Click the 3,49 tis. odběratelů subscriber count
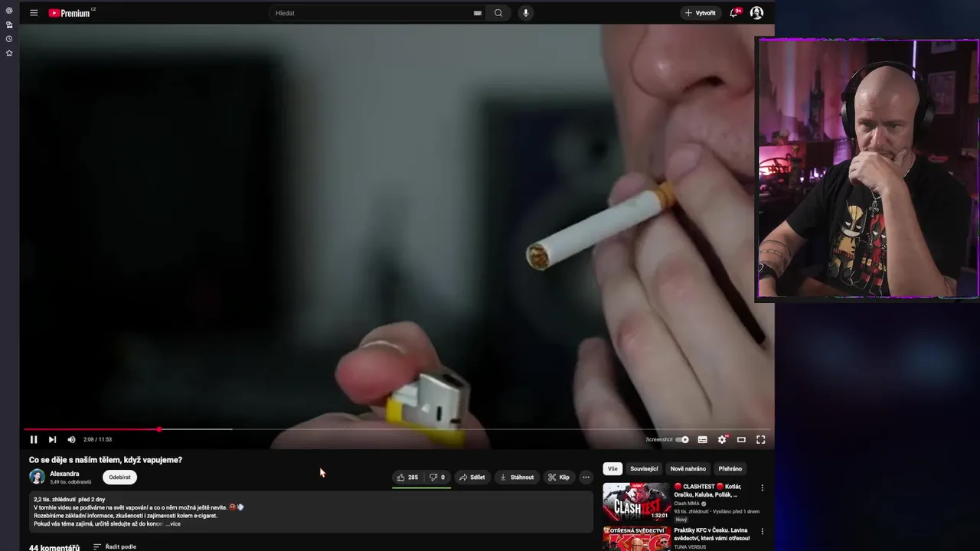 (x=70, y=482)
